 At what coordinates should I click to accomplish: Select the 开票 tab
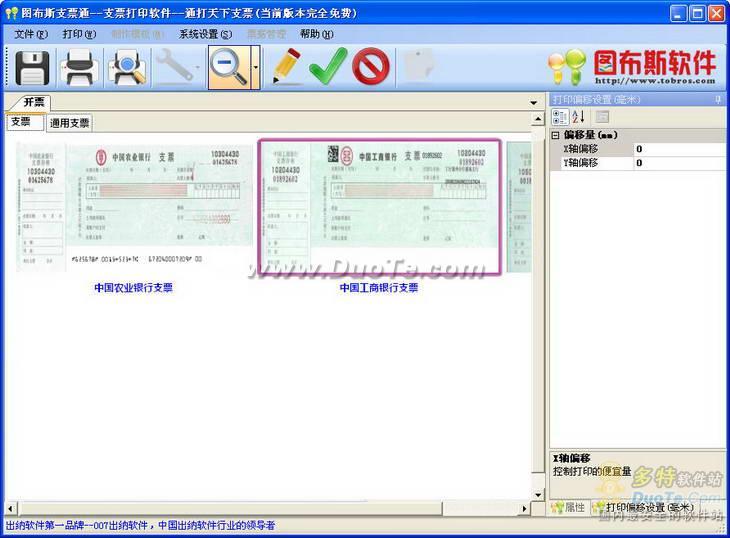[x=33, y=102]
